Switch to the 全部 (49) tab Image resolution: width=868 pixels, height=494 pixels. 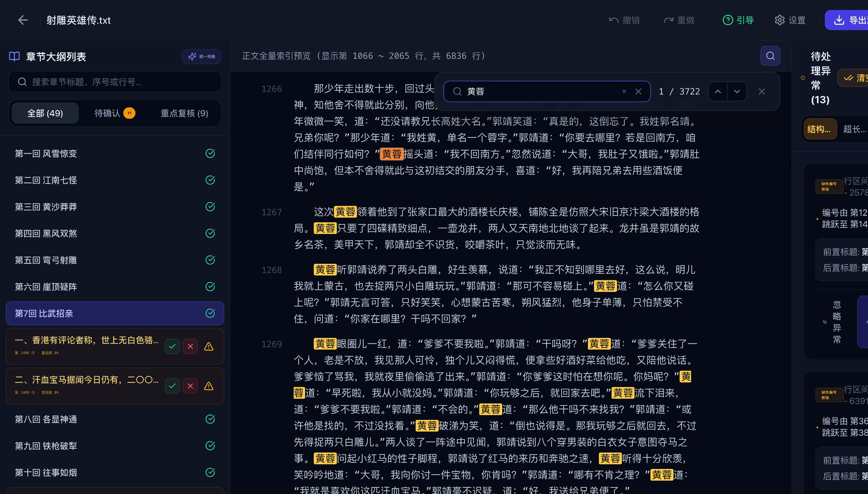(x=45, y=113)
